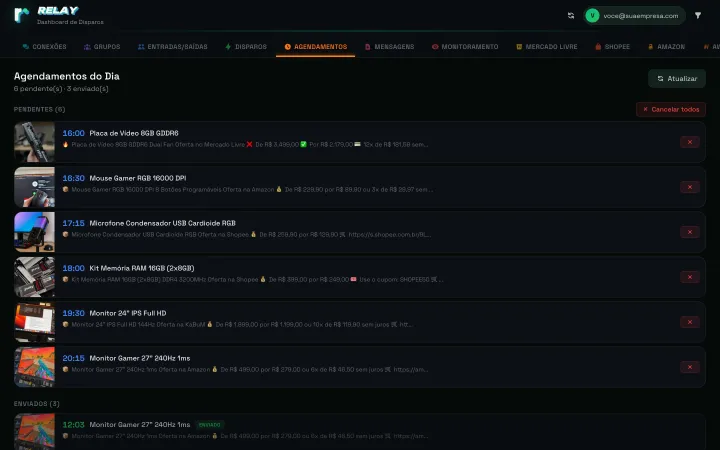The height and width of the screenshot is (450, 720).
Task: Click the 20:15 Monitor Gamer 27" 240Hz title
Action: [x=140, y=358]
